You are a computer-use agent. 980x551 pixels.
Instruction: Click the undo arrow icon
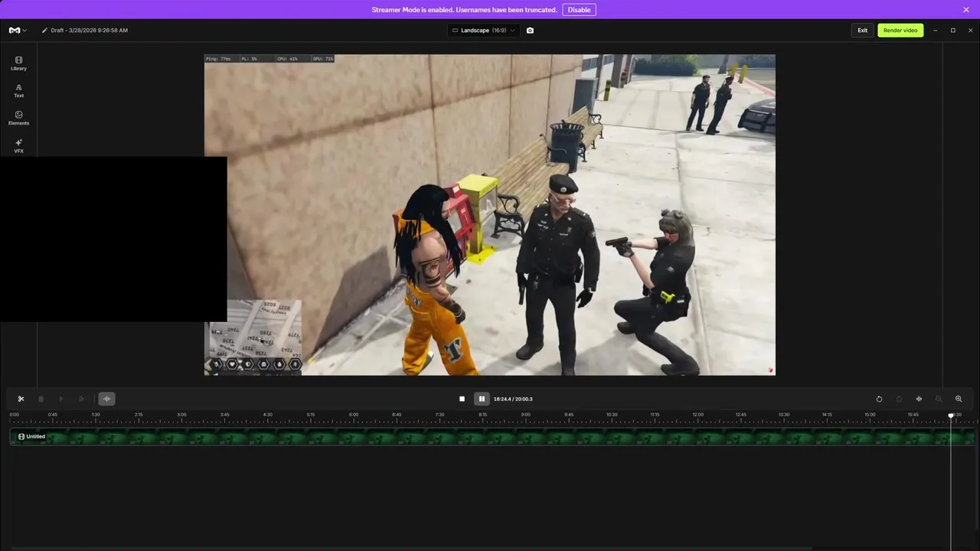(879, 399)
